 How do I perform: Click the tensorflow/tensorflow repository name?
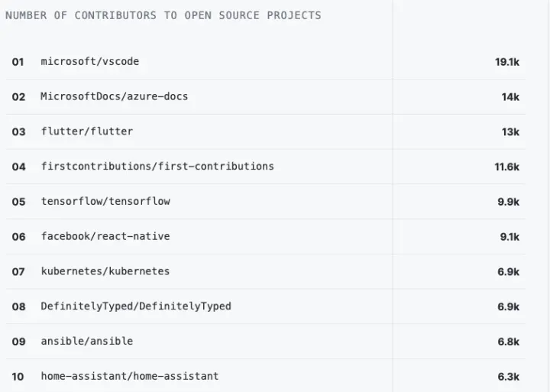pyautogui.click(x=105, y=201)
